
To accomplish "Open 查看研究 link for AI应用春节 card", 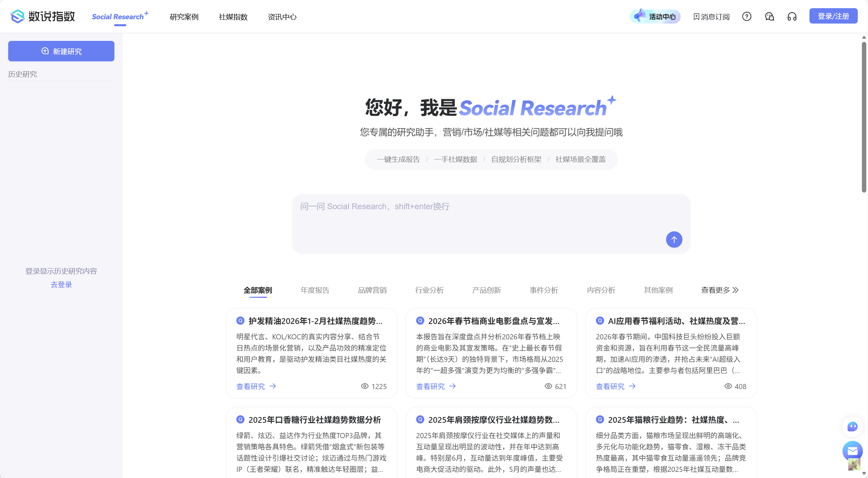I will point(616,386).
